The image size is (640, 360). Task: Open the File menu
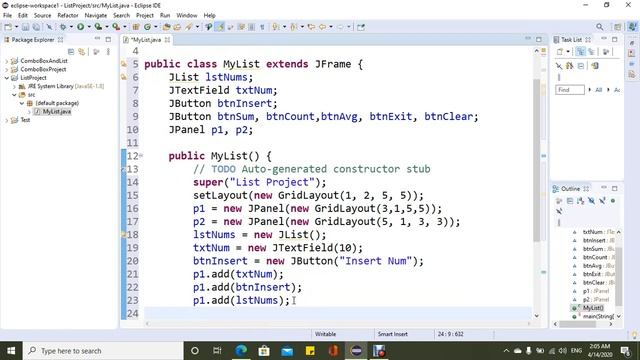click(7, 16)
